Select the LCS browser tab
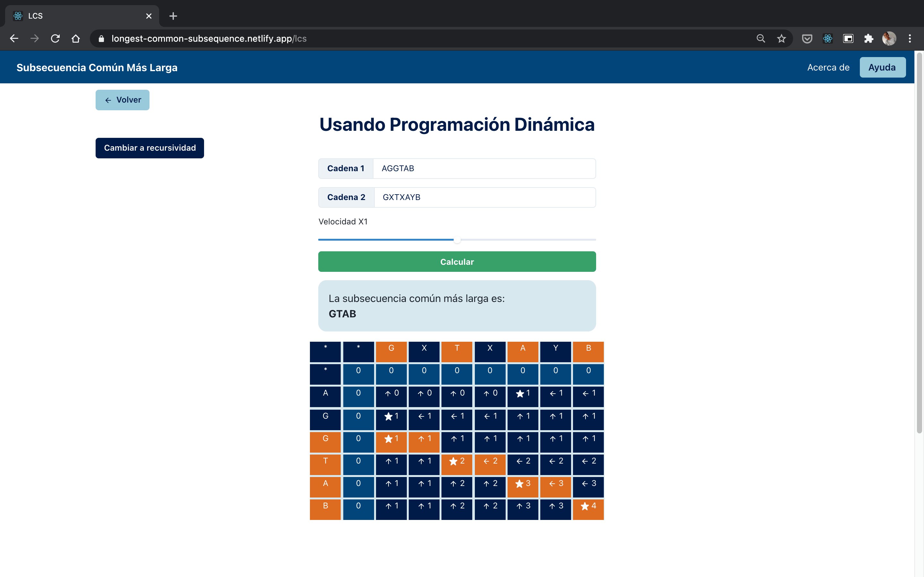The width and height of the screenshot is (924, 577). point(76,16)
